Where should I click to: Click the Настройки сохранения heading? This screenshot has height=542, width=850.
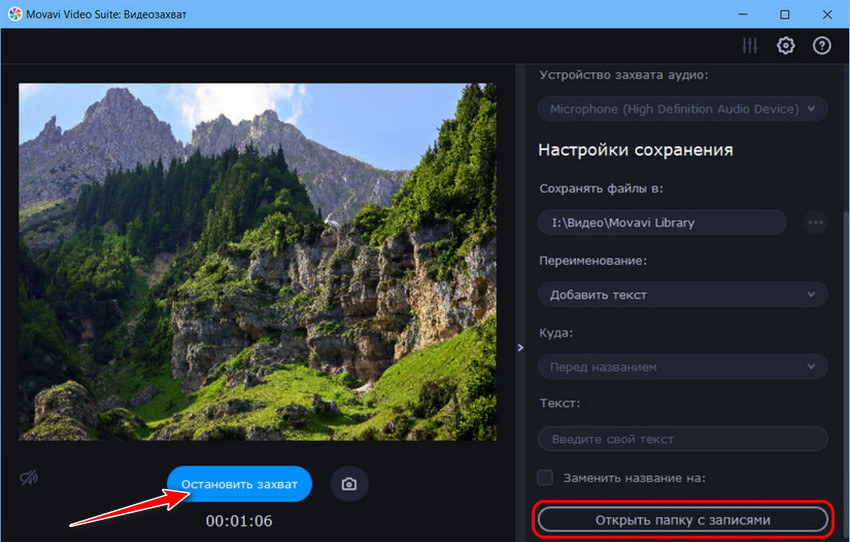(x=635, y=150)
